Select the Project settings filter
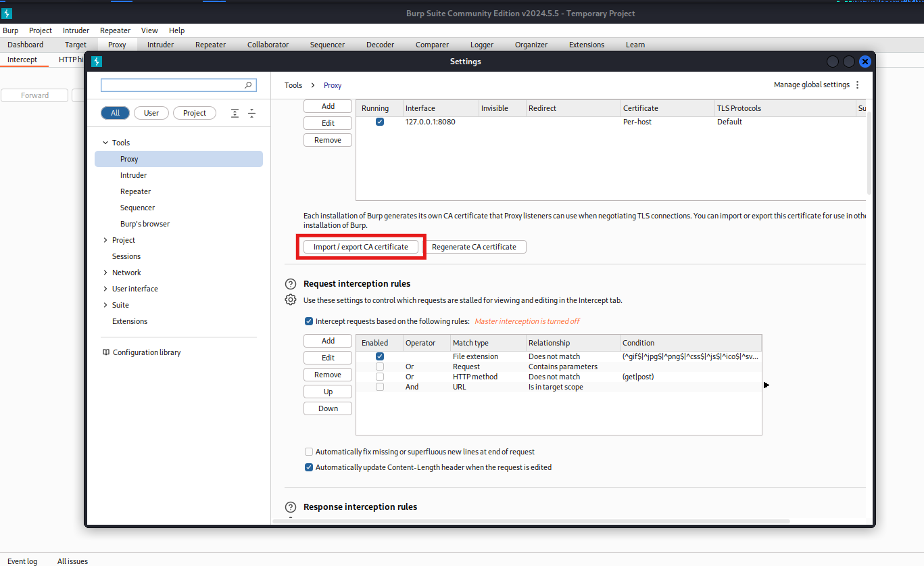The width and height of the screenshot is (924, 566). [x=195, y=113]
